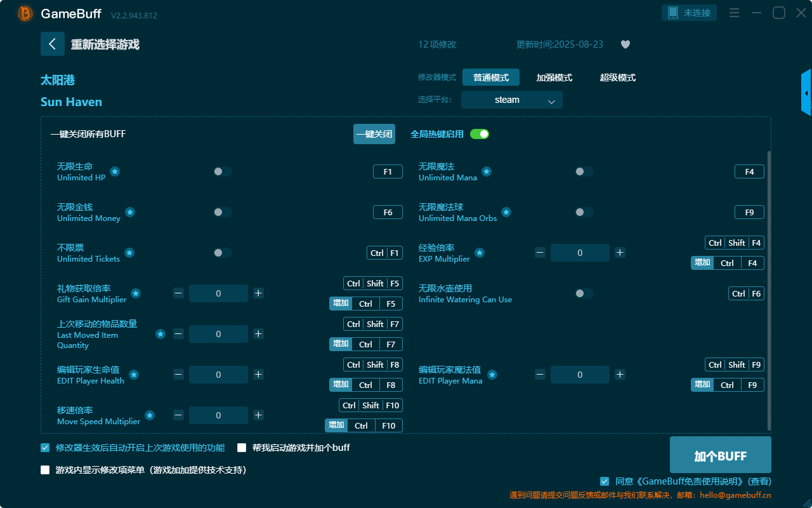Click star icon beside EDIT Player Health

click(134, 375)
